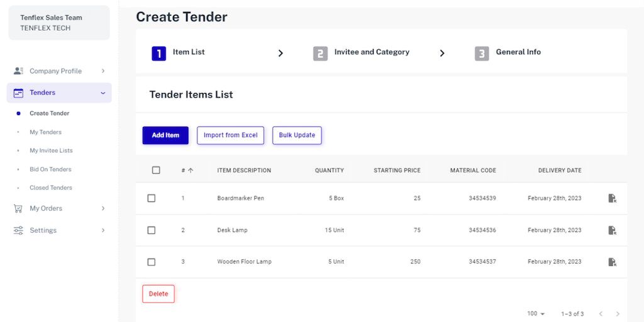This screenshot has width=644, height=322.
Task: Click the document icon for Boardmarker Pen row
Action: (612, 199)
